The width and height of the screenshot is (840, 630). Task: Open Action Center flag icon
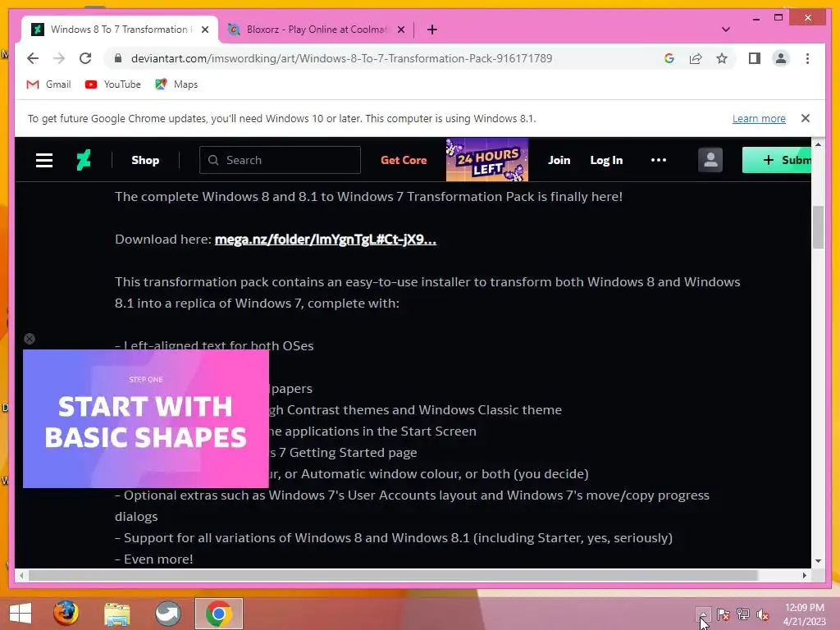[x=723, y=614]
